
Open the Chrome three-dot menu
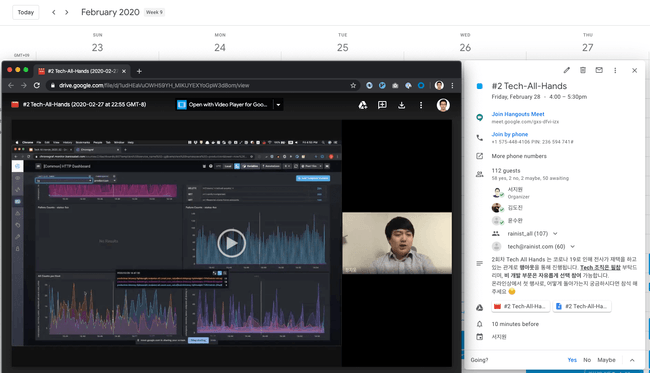(452, 85)
